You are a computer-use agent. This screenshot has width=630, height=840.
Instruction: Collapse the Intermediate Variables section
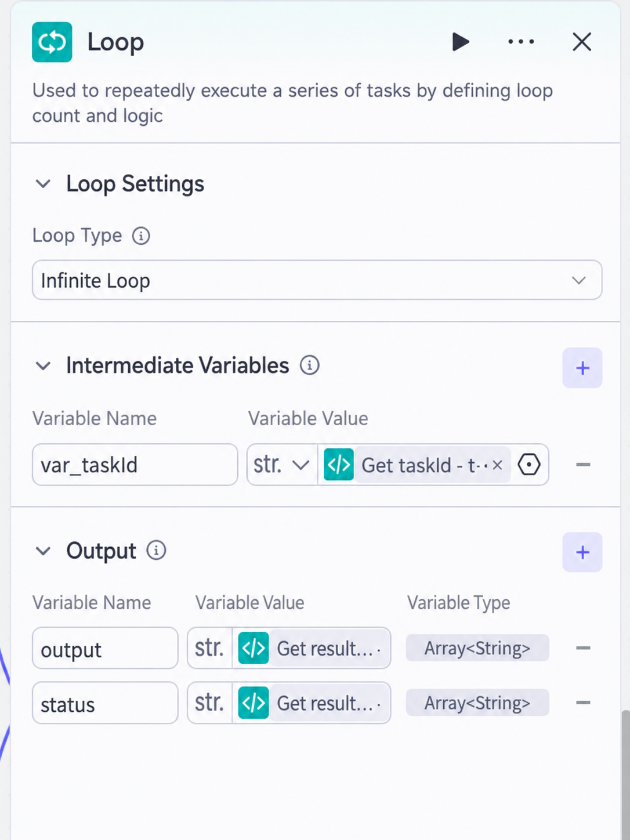point(44,366)
